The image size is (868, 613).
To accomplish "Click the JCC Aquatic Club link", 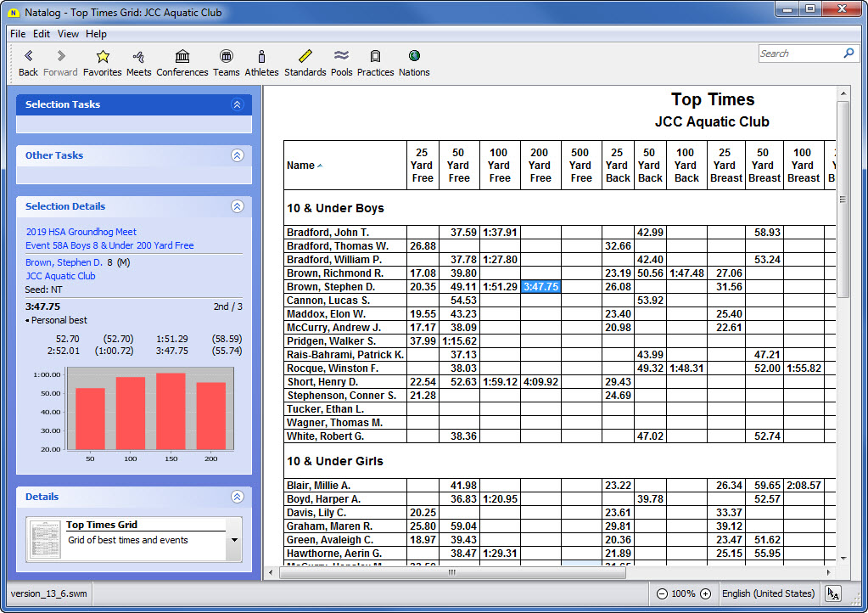I will [60, 276].
